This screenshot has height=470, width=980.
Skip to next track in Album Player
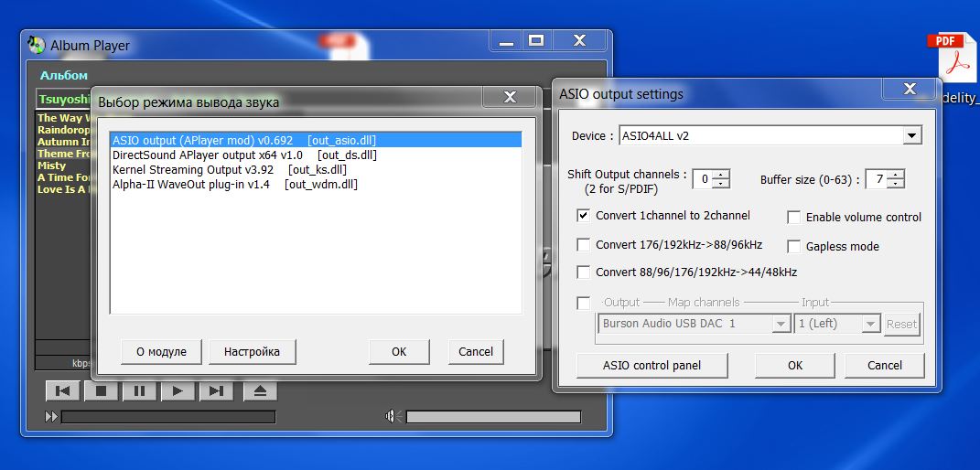pos(216,391)
